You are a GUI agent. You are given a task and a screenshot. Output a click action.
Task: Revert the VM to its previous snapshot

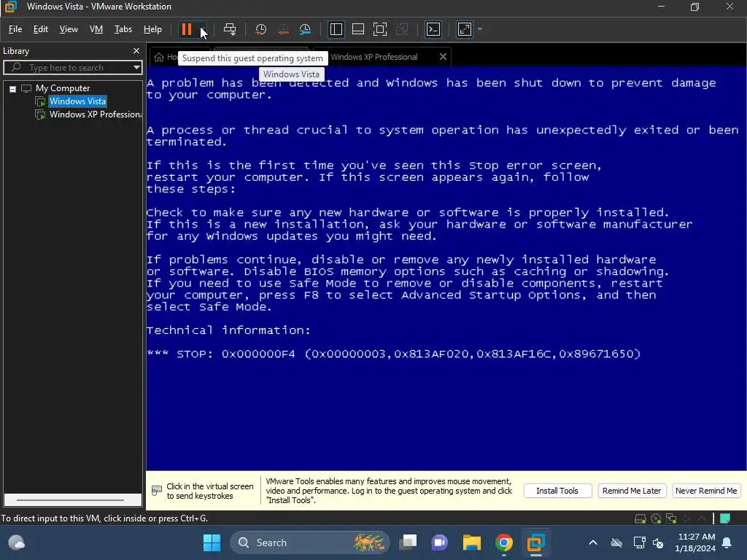tap(283, 29)
